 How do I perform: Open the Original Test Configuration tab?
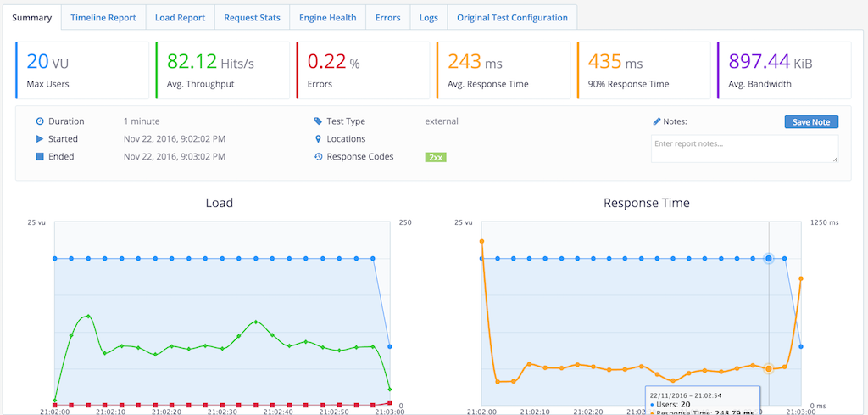(x=512, y=17)
